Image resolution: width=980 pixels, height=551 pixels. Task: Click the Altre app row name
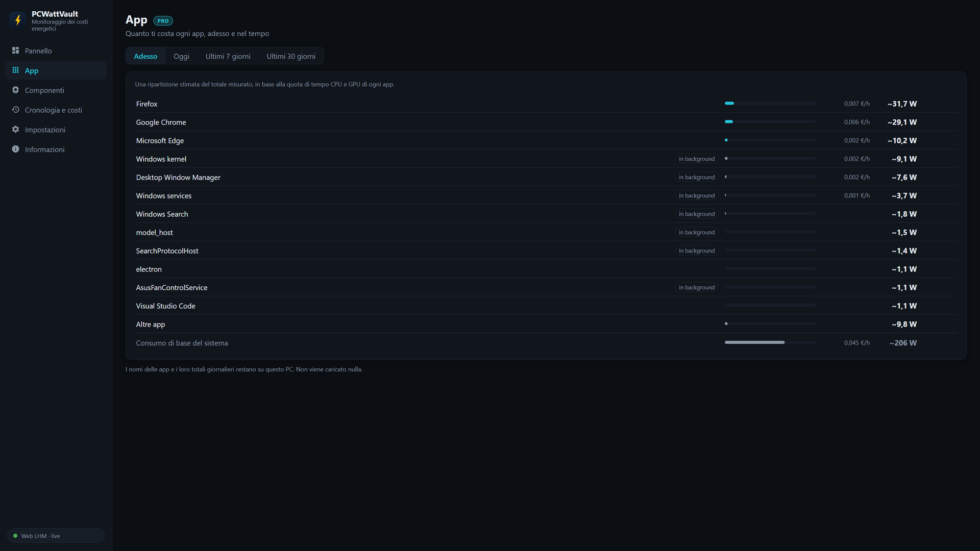[x=150, y=324]
